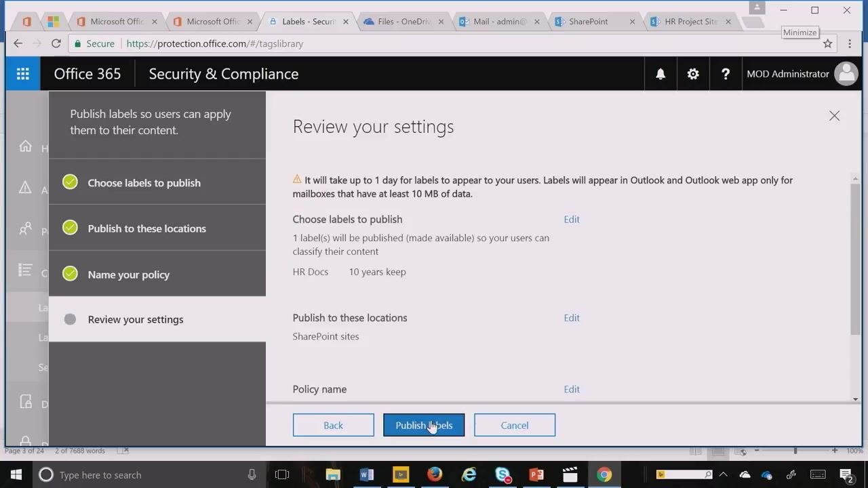868x488 pixels.
Task: Open the notifications bell in Office header
Action: click(660, 75)
